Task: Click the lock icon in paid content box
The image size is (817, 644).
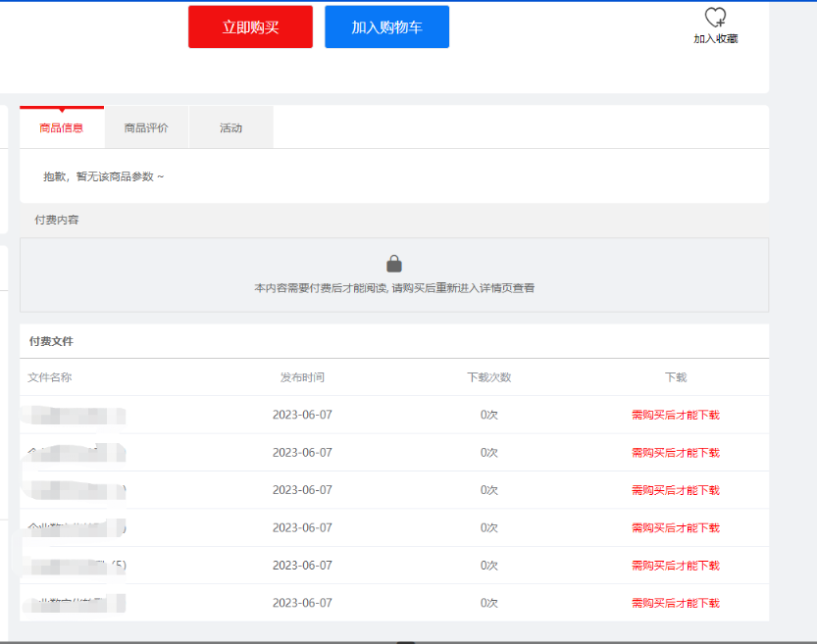Action: 394,264
